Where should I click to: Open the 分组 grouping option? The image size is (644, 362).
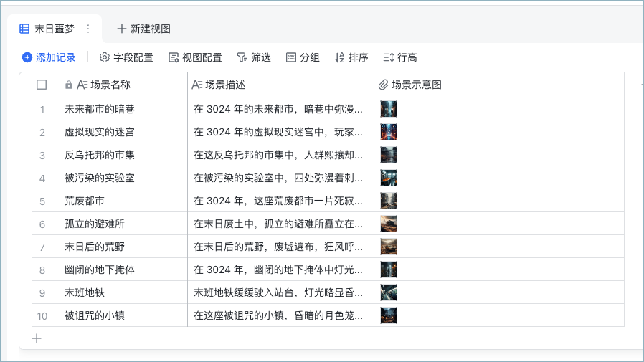(303, 57)
